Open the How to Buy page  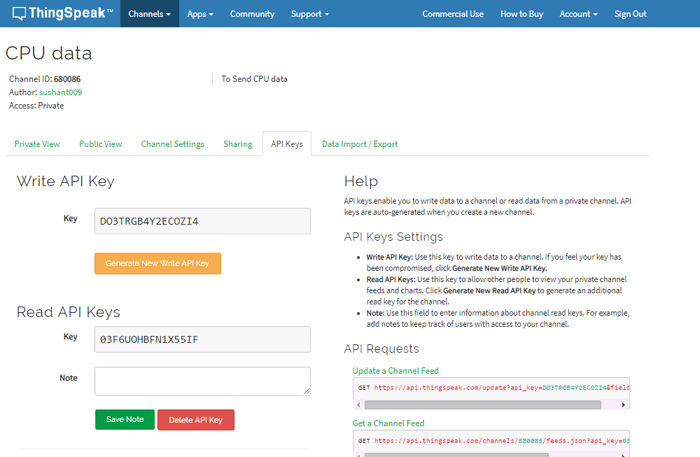coord(522,14)
